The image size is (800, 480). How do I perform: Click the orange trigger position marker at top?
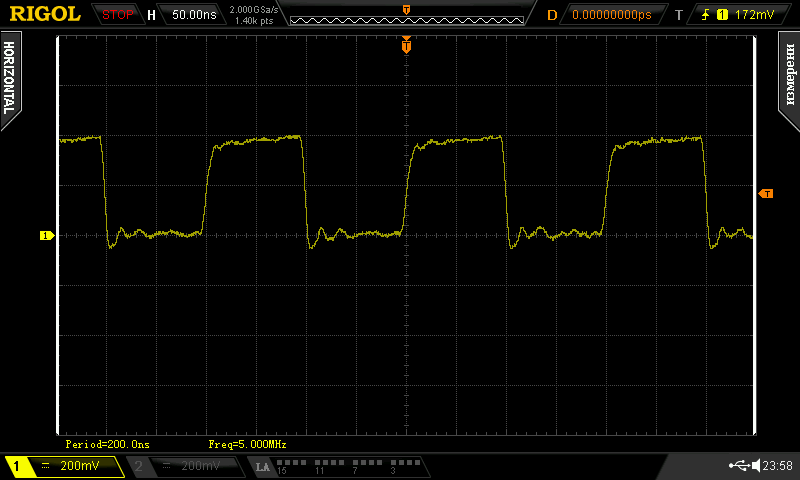[x=406, y=44]
